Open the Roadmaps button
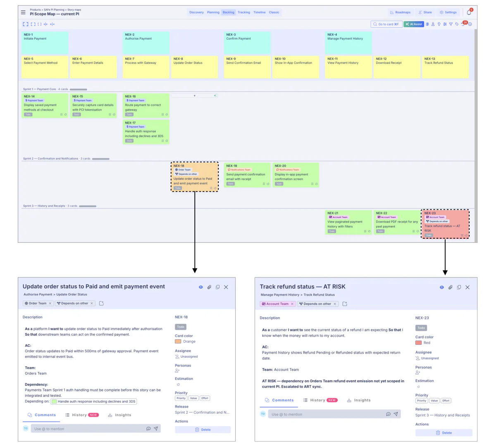This screenshot has height=448, width=496. (x=400, y=12)
